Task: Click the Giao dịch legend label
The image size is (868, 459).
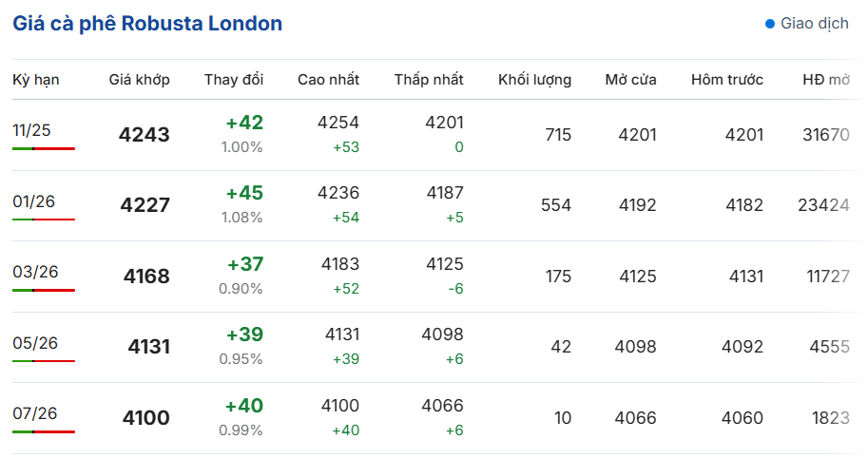Action: click(x=815, y=24)
